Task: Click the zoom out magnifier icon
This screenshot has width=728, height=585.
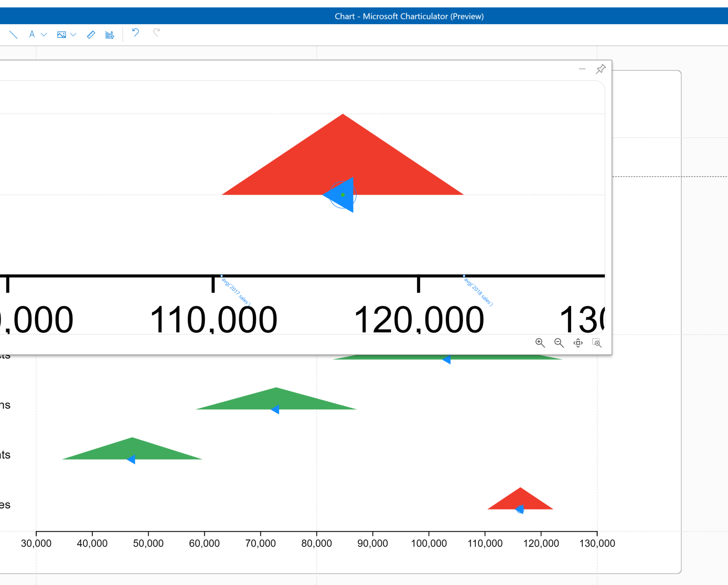Action: tap(559, 343)
